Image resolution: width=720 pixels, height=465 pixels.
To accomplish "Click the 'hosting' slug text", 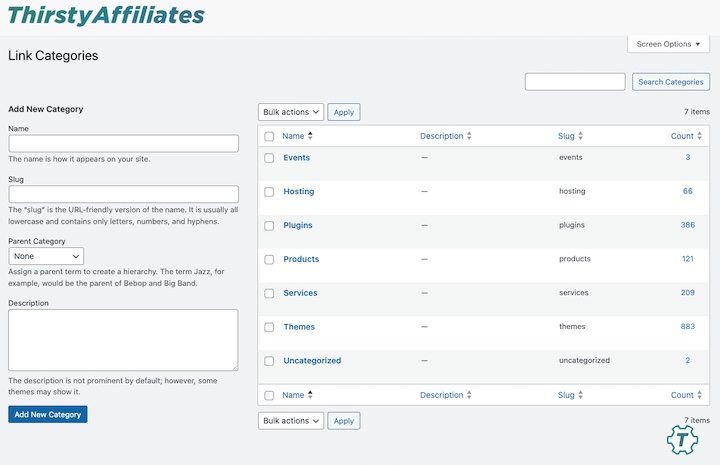I will click(x=572, y=191).
